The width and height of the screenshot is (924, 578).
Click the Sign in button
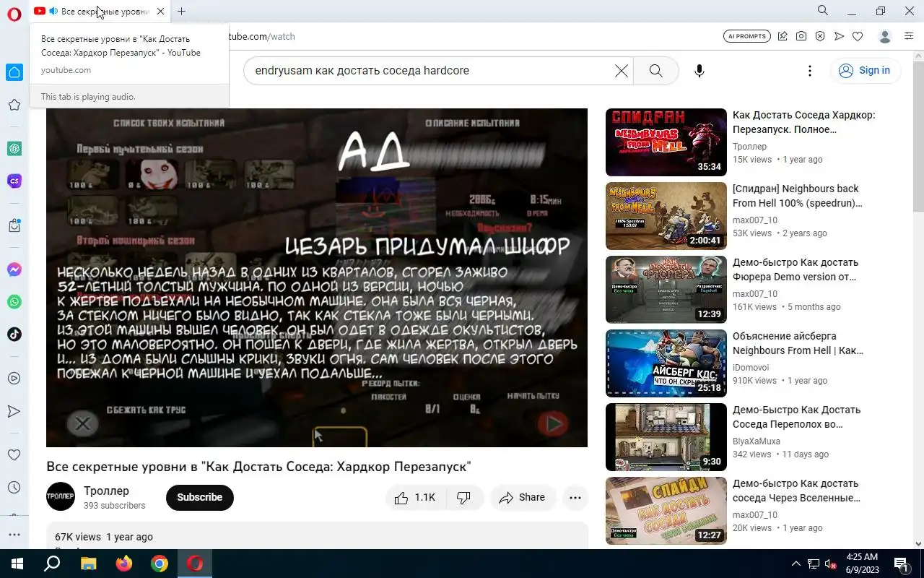865,70
